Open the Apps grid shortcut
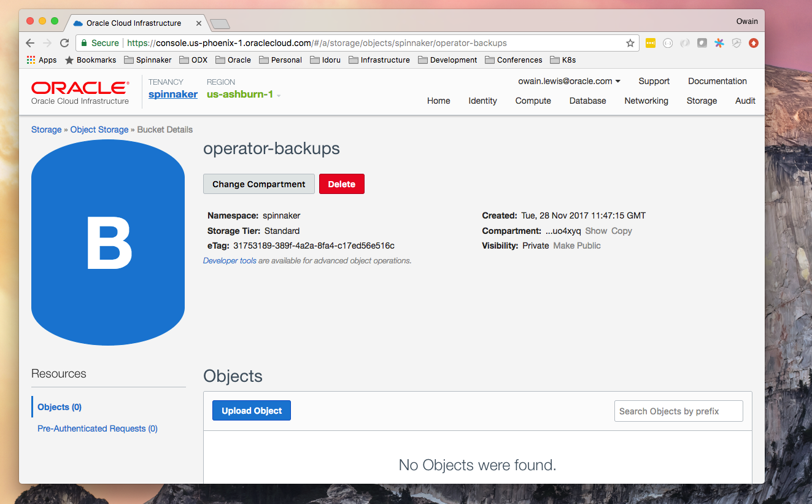The height and width of the screenshot is (504, 812). pyautogui.click(x=42, y=60)
